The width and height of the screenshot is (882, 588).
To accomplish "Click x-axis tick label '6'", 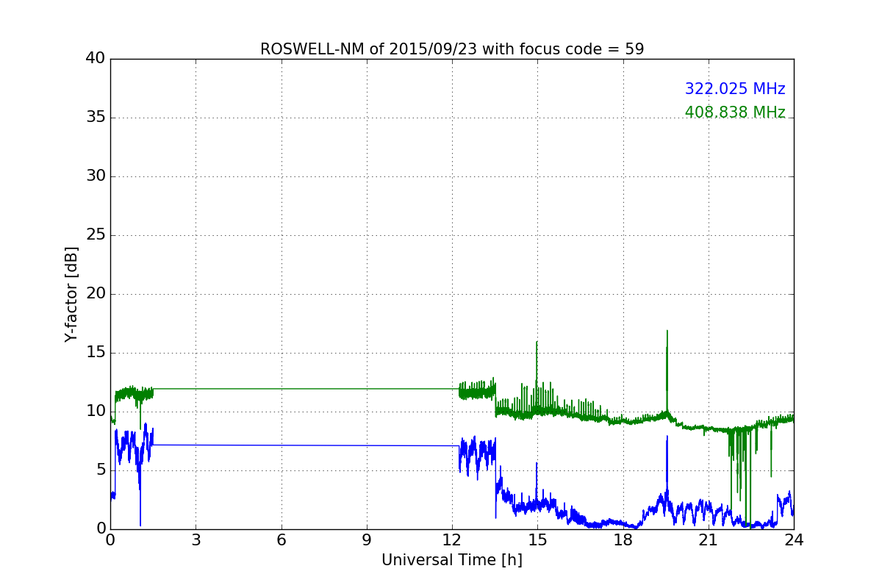I will [282, 540].
